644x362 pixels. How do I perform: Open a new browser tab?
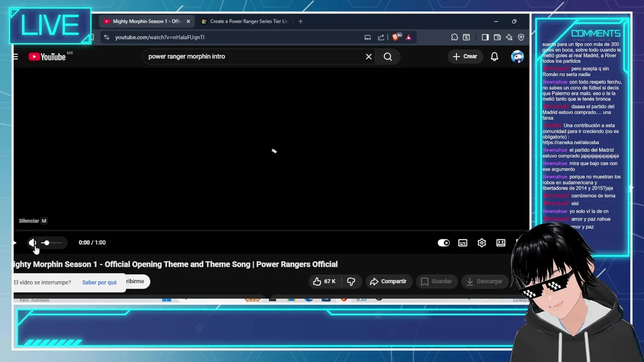click(300, 21)
